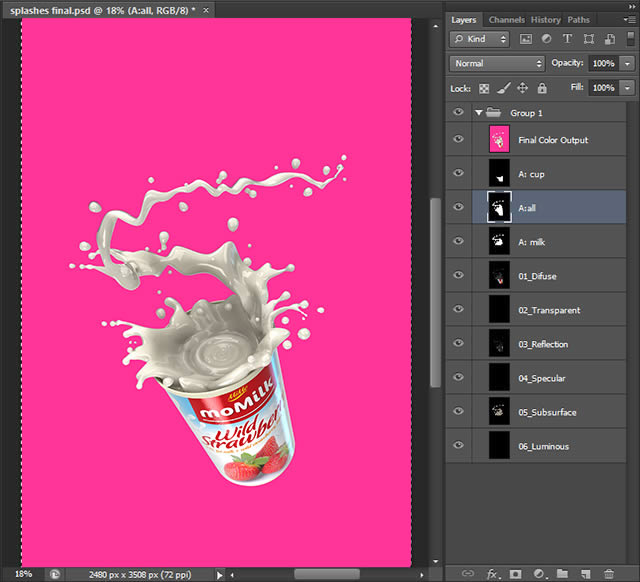640x582 pixels.
Task: Select the 01_Difuse layer thumbnail
Action: pos(499,275)
